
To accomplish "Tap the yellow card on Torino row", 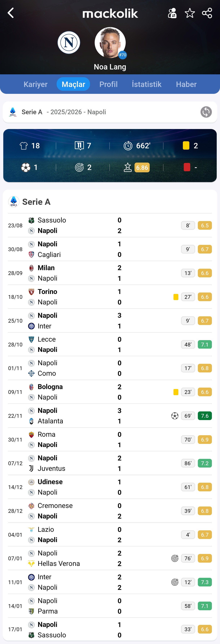I will tap(176, 297).
